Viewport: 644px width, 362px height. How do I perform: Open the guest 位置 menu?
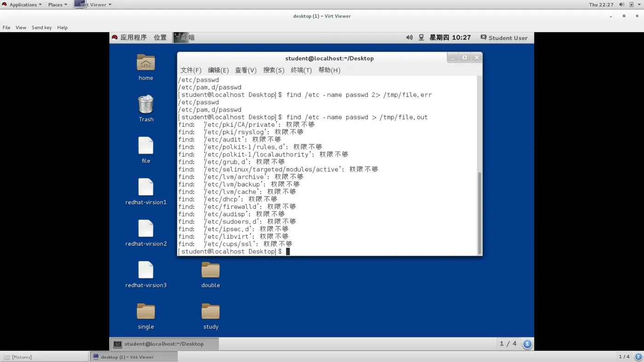(x=160, y=38)
